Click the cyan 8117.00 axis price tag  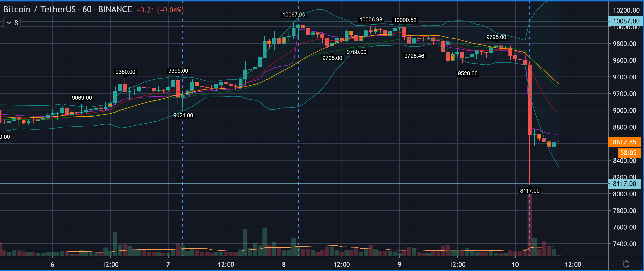click(x=624, y=184)
